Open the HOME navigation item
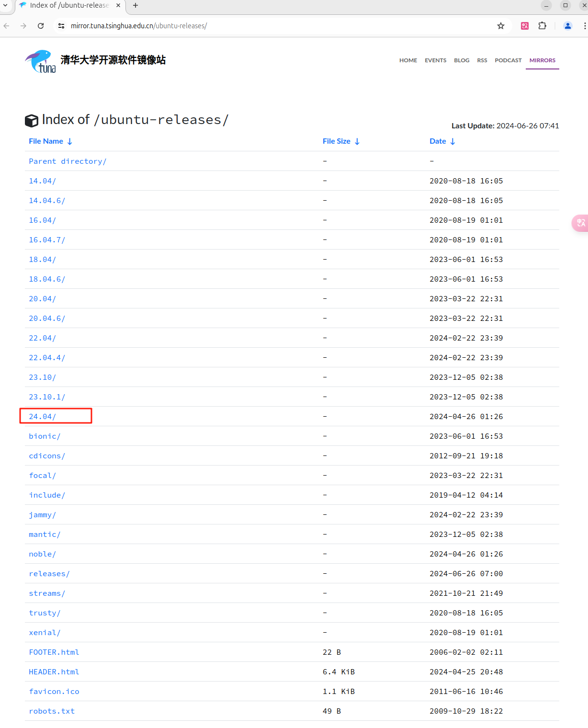 click(408, 60)
